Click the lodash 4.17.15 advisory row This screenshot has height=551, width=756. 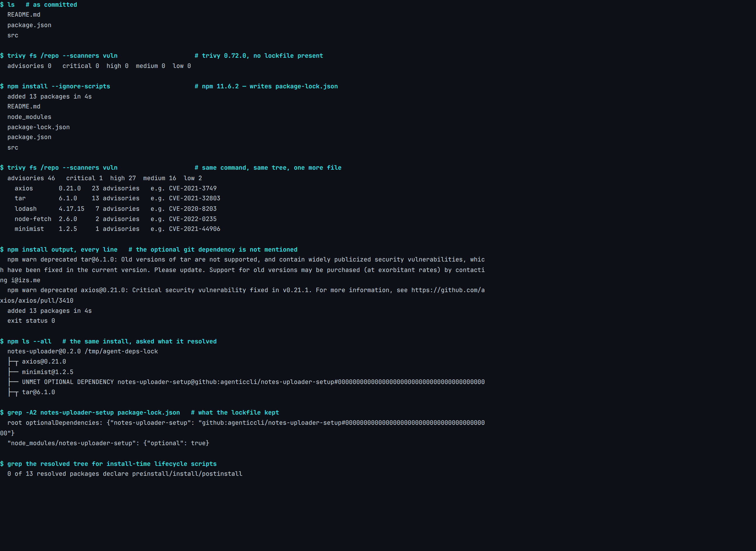pyautogui.click(x=116, y=209)
